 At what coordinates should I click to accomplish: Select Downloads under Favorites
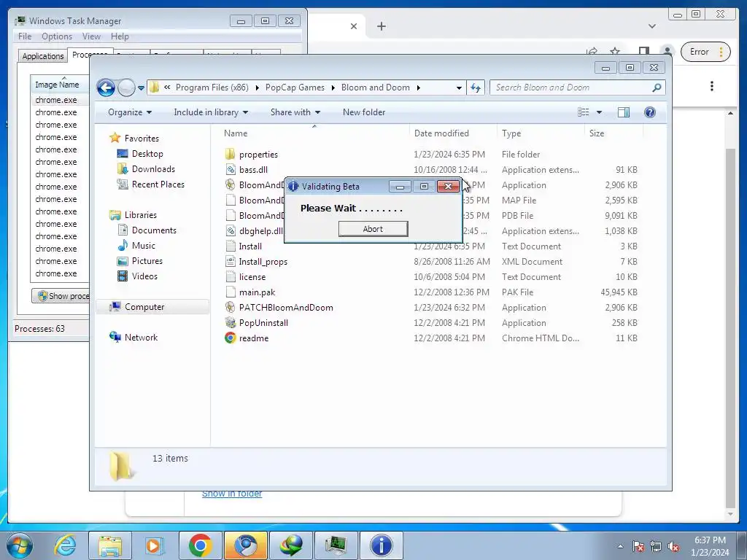point(153,169)
